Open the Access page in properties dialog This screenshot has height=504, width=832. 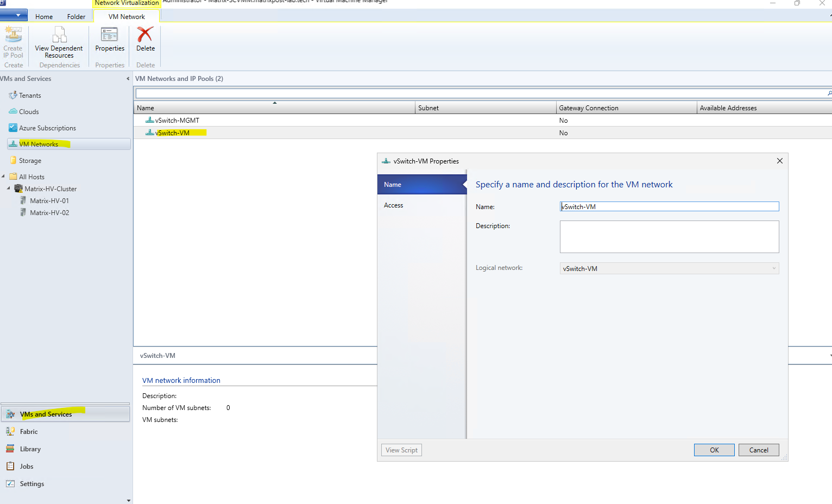point(422,205)
